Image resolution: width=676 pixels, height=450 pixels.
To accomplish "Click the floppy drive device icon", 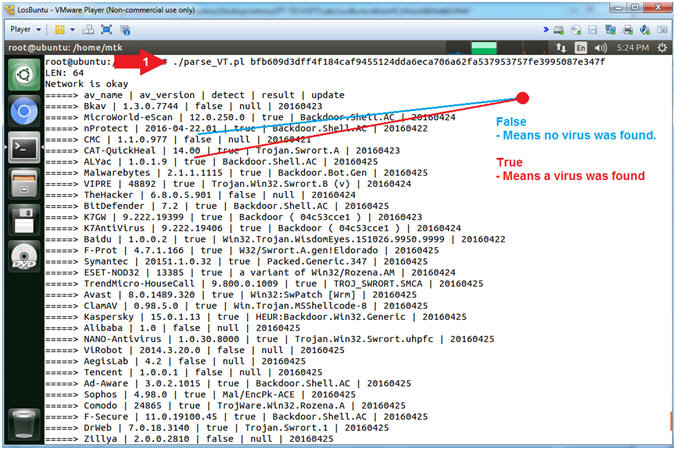I will (593, 30).
